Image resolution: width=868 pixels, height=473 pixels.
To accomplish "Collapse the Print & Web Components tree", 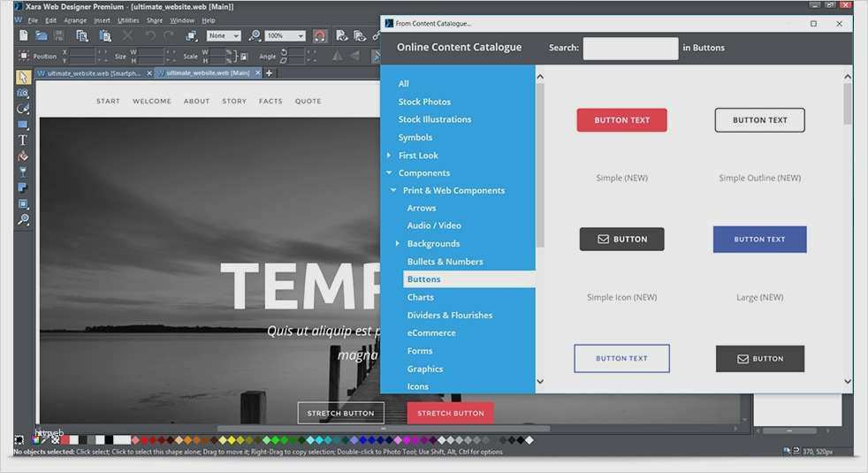I will pyautogui.click(x=394, y=191).
